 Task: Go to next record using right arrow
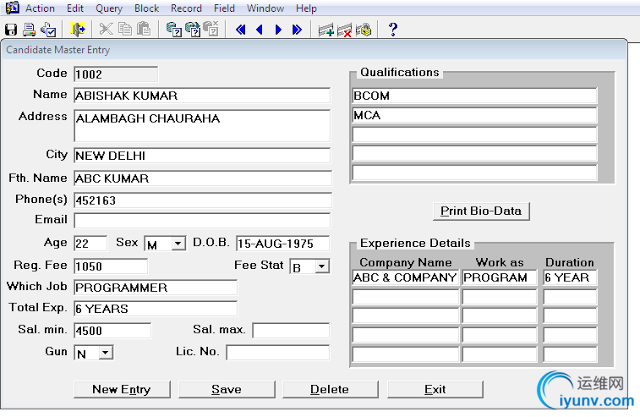[278, 29]
